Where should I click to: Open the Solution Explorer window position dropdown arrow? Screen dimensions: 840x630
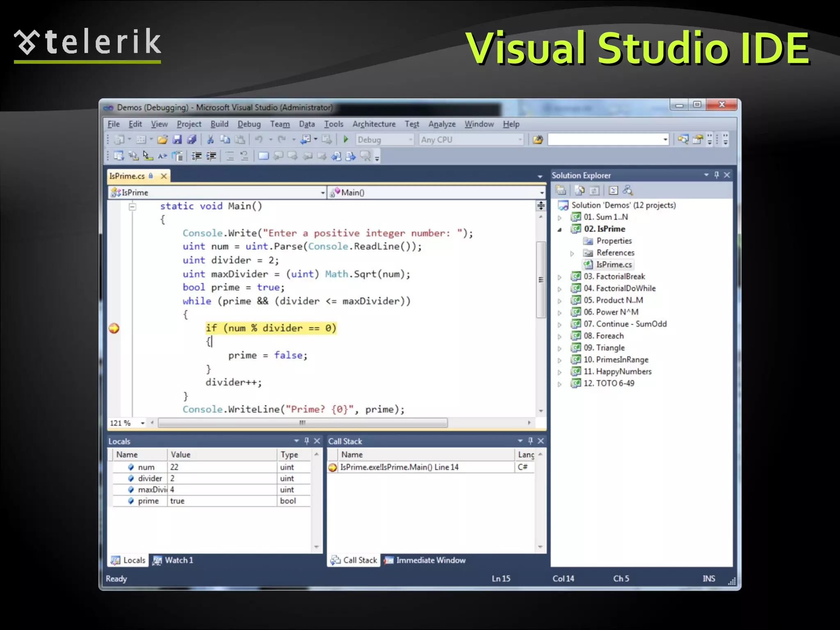pyautogui.click(x=706, y=175)
